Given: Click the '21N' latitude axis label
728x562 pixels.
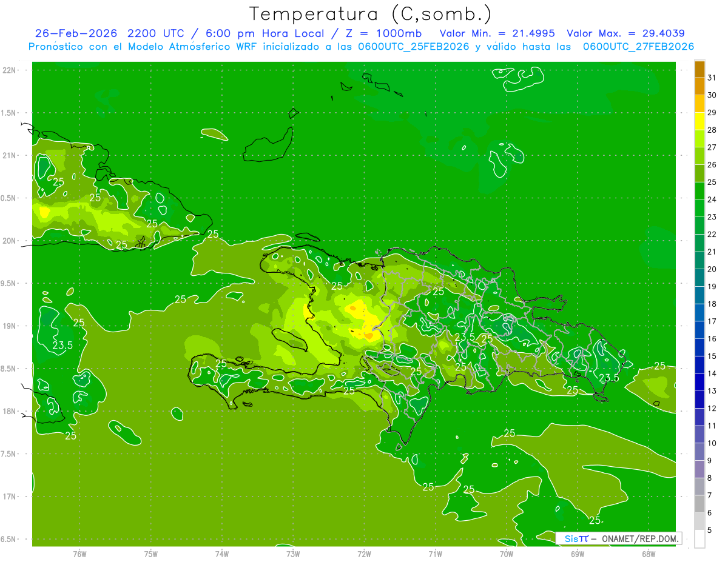Looking at the screenshot, I should (x=10, y=155).
